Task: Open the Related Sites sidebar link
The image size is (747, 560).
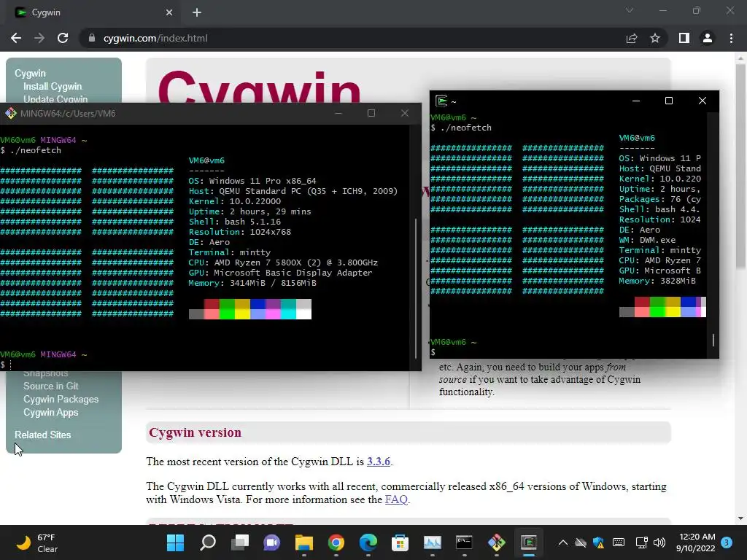Action: click(42, 435)
